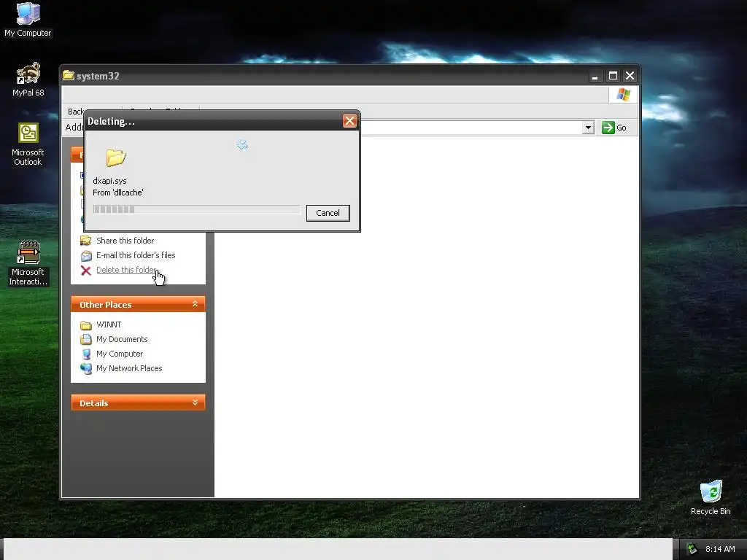Close the system32 window
Image resolution: width=747 pixels, height=560 pixels.
[x=630, y=76]
